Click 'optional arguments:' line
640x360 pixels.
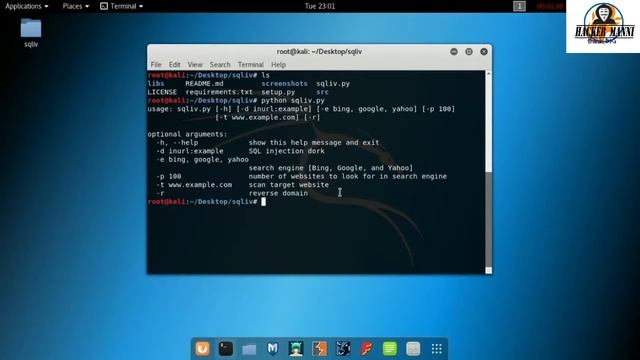click(x=187, y=134)
